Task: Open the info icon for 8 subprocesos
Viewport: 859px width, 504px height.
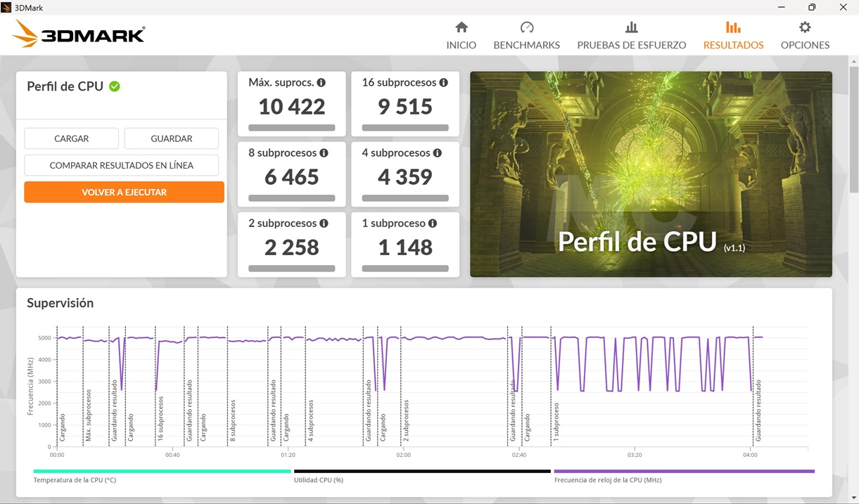Action: (323, 153)
